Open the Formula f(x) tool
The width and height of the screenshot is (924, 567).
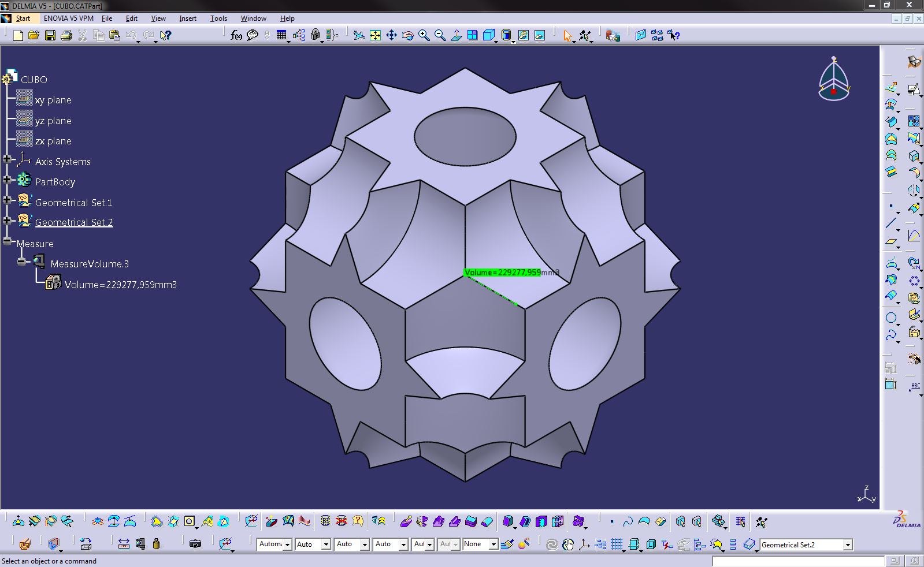click(236, 36)
